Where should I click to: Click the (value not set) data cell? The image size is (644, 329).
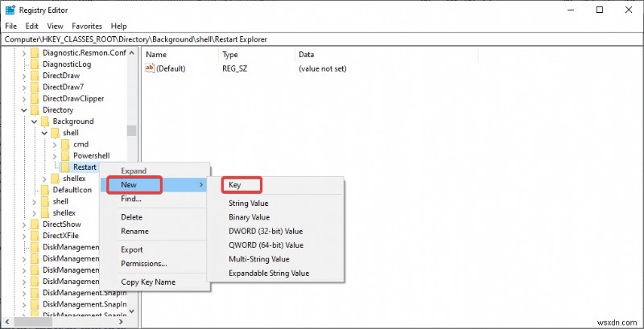tap(323, 68)
